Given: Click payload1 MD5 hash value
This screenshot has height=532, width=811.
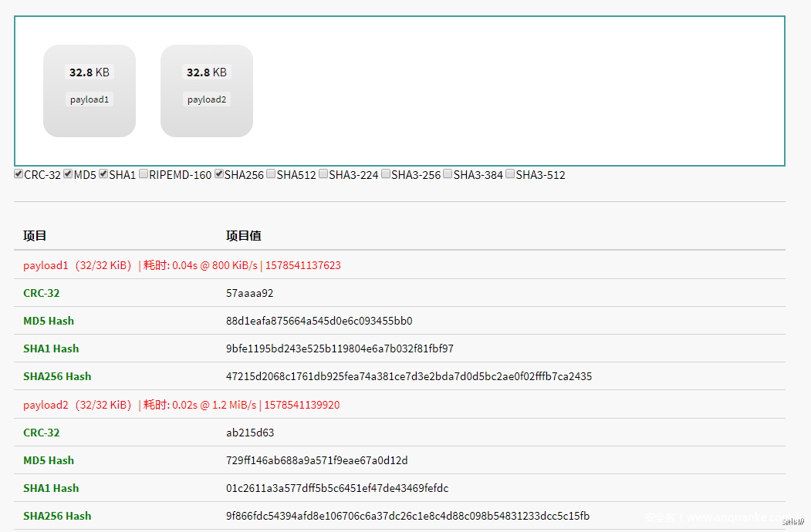Looking at the screenshot, I should coord(319,321).
